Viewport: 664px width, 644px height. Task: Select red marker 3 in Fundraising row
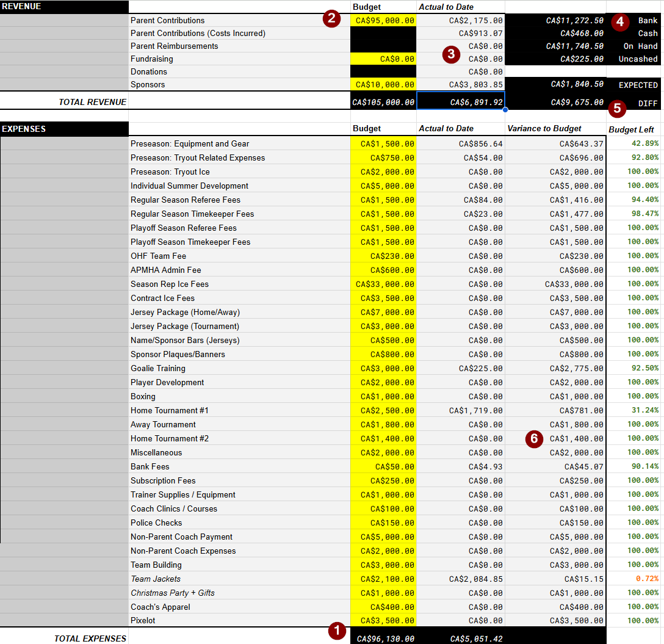(451, 54)
